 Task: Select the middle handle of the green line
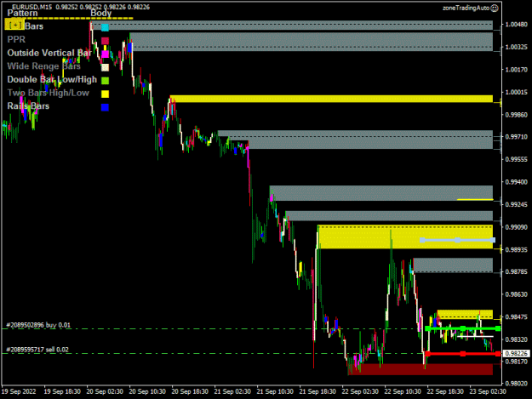[x=463, y=328]
